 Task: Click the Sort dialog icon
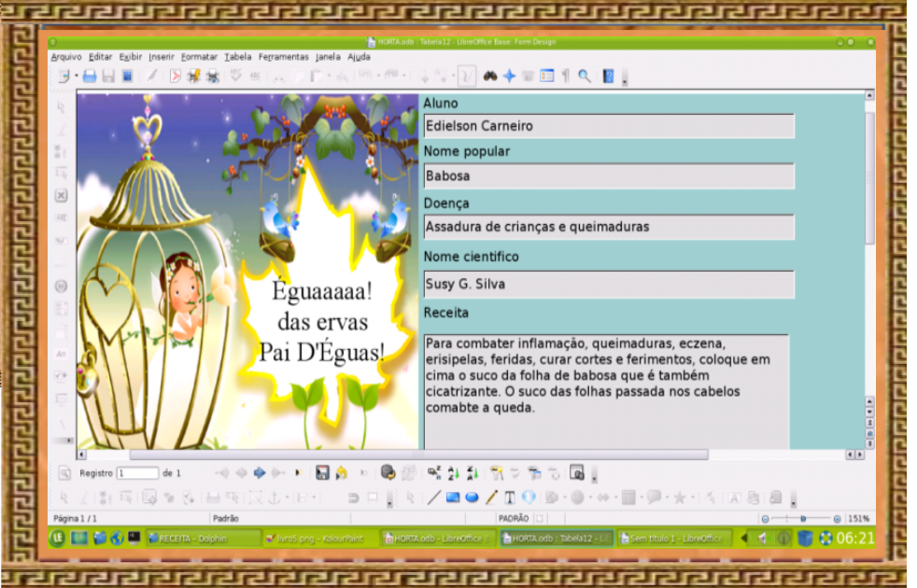(x=434, y=473)
